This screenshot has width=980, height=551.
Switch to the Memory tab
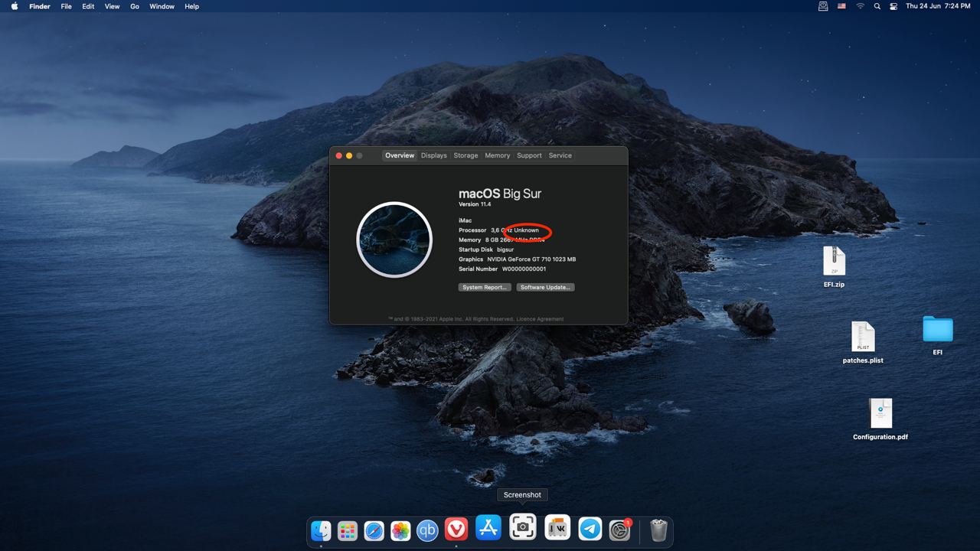pos(498,155)
